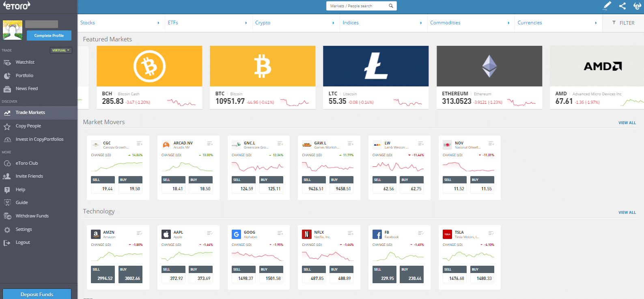The height and width of the screenshot is (299, 644).
Task: Click the Arcadis logo on ARCAD.NV card
Action: [166, 144]
